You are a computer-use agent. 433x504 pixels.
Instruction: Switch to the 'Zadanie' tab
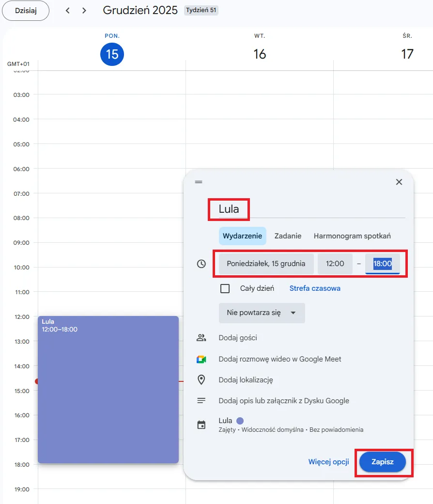pos(288,236)
